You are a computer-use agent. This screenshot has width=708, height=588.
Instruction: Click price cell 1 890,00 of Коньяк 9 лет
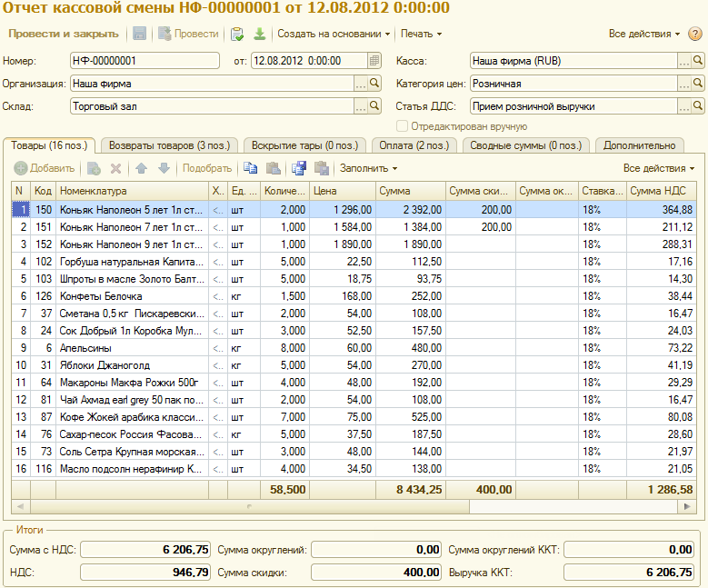point(343,244)
